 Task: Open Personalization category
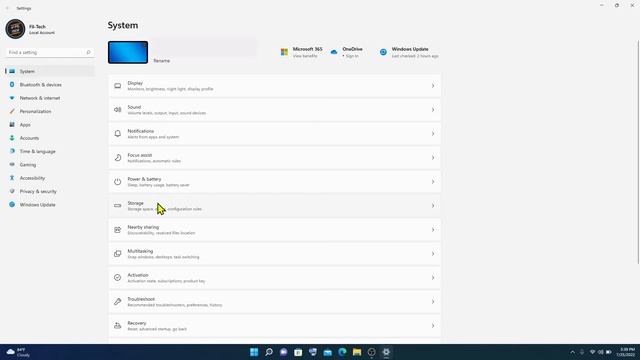(x=50, y=111)
